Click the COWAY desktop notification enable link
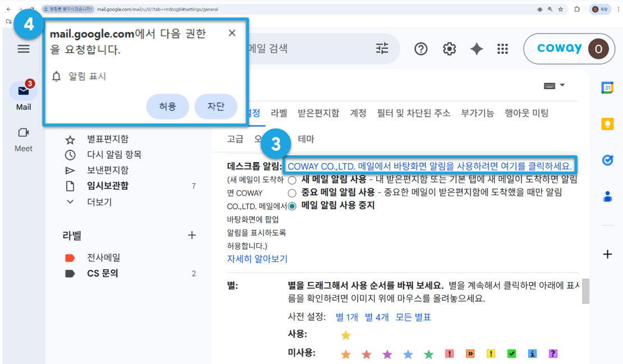Image resolution: width=623 pixels, height=364 pixels. (430, 166)
